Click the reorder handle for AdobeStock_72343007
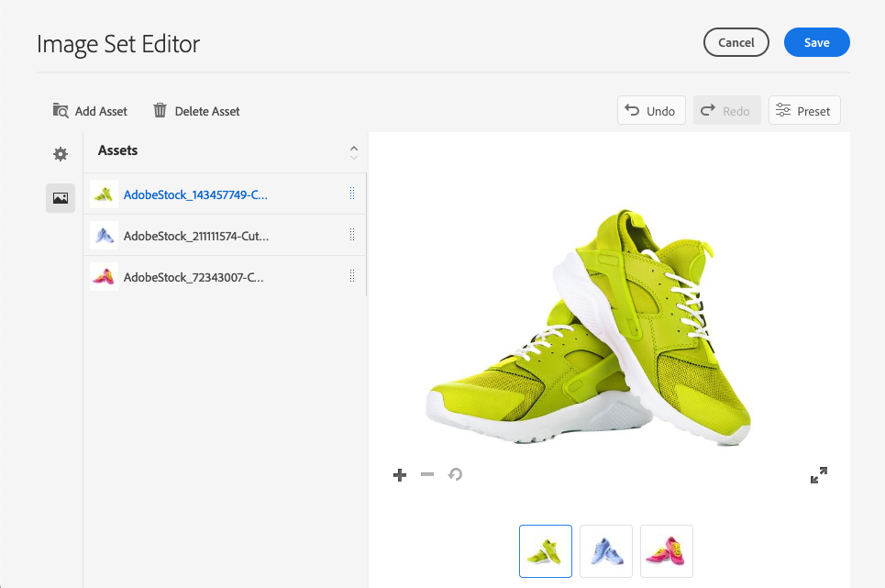This screenshot has width=885, height=588. coord(352,276)
